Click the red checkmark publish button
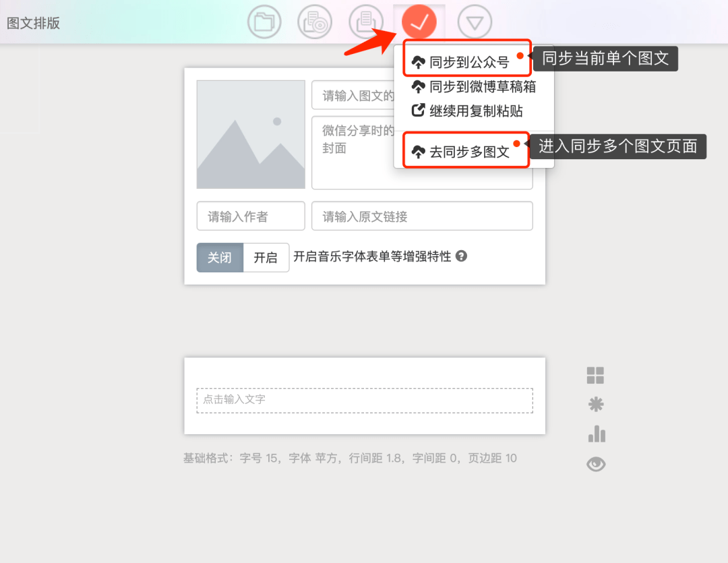 pyautogui.click(x=419, y=22)
